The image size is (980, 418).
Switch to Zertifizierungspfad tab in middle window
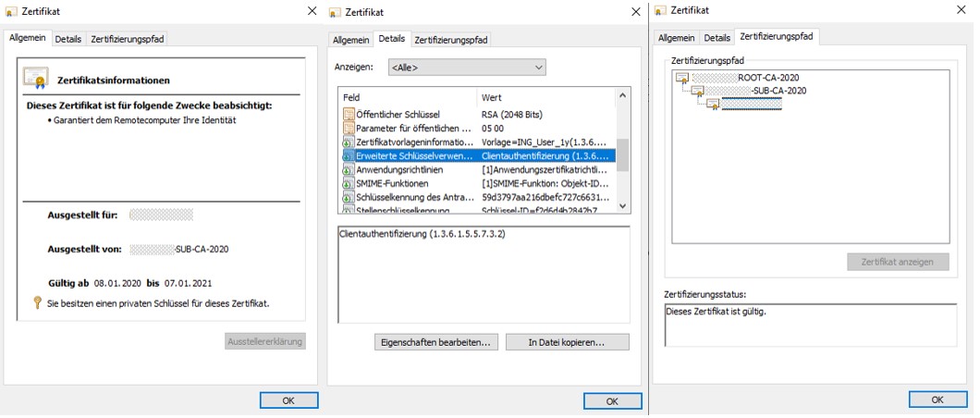pyautogui.click(x=451, y=40)
